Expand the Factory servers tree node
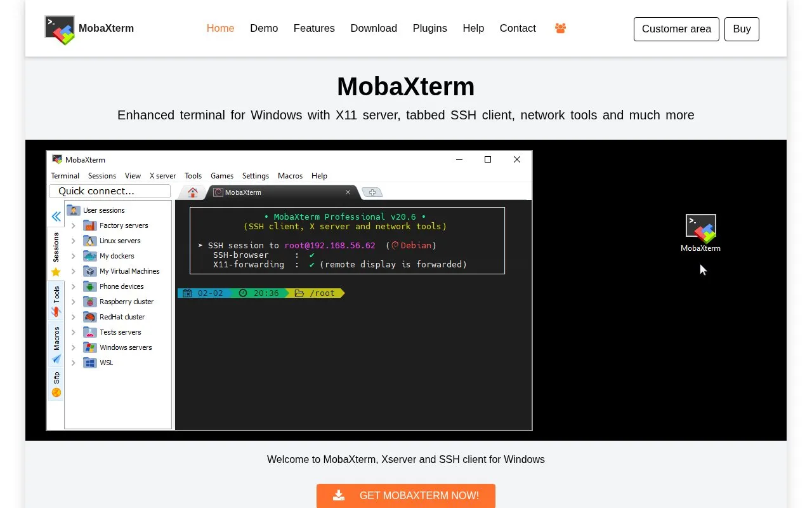Viewport: 812px width, 508px height. coord(74,225)
